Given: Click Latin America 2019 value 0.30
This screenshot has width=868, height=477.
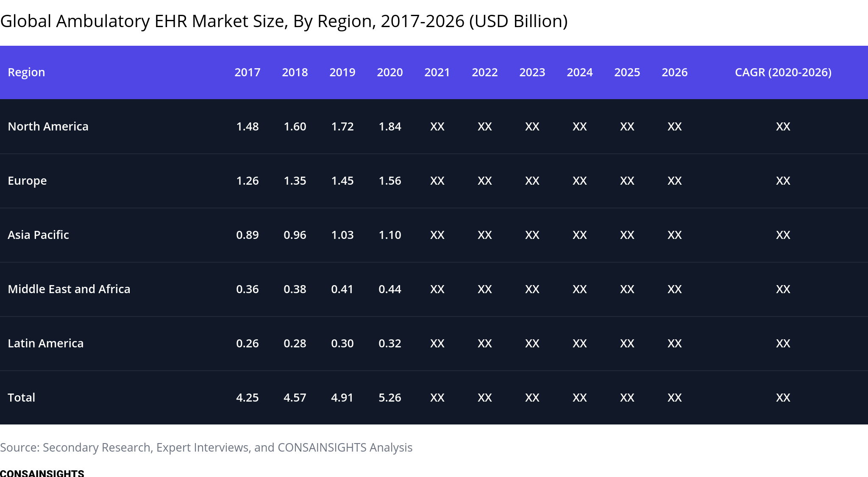Looking at the screenshot, I should pyautogui.click(x=342, y=343).
